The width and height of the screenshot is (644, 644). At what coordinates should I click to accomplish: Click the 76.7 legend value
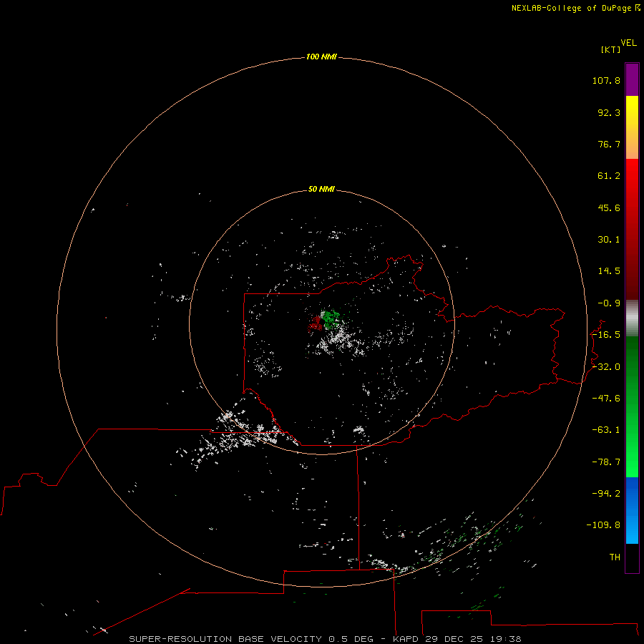(609, 144)
